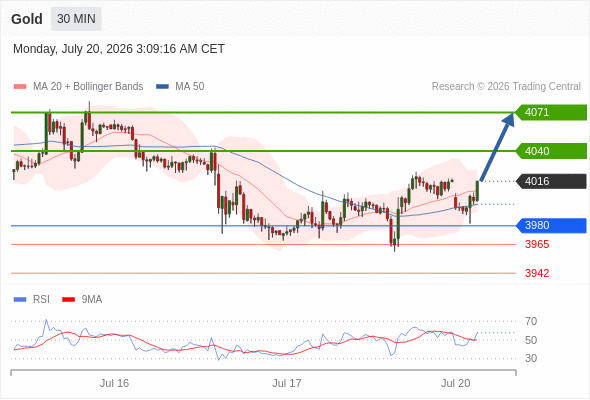Click the date and time header text

(119, 49)
